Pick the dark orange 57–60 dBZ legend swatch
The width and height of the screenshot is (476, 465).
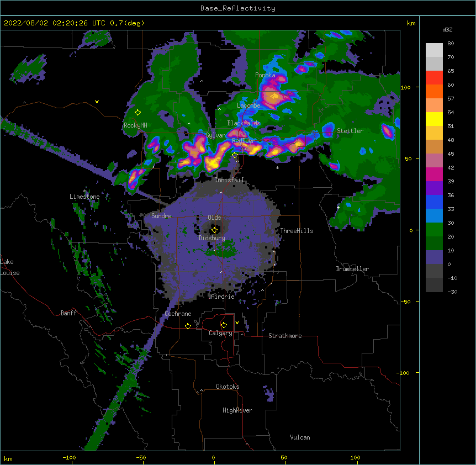(x=434, y=91)
